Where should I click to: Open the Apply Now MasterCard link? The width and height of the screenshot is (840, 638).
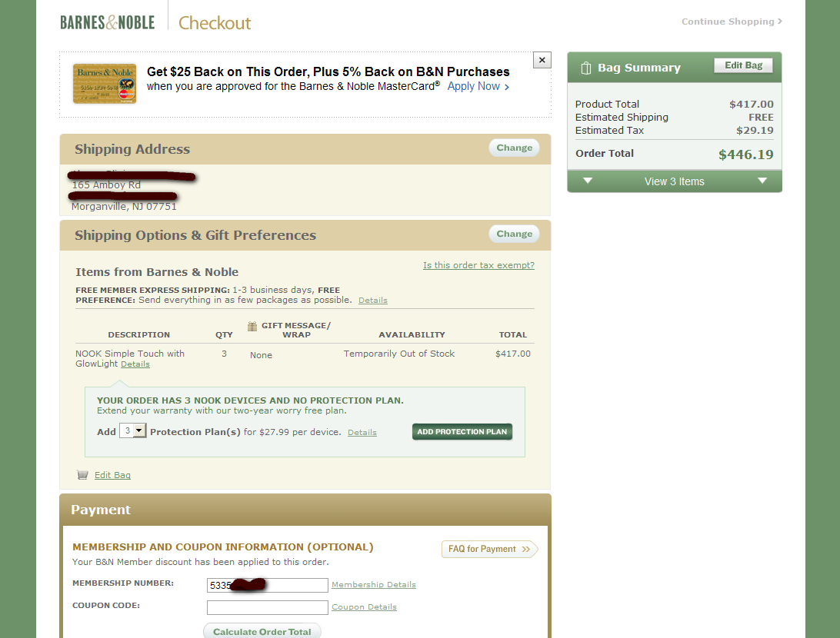(x=478, y=86)
